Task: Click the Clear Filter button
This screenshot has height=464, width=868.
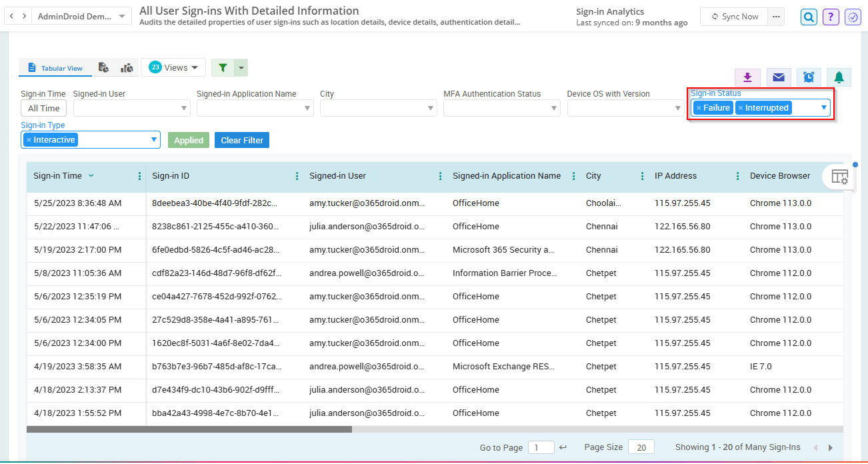Action: click(241, 140)
